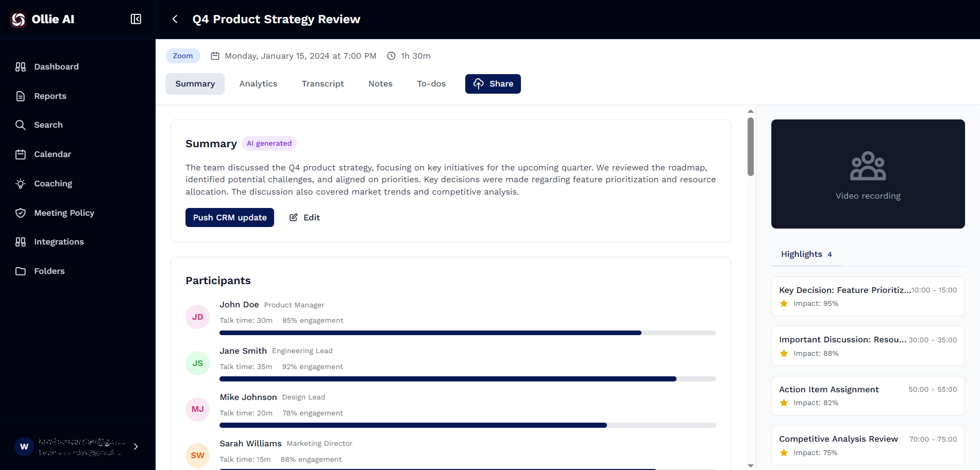Click the scroll down arrow of scrollbar
Image resolution: width=980 pixels, height=470 pixels.
coord(751,465)
